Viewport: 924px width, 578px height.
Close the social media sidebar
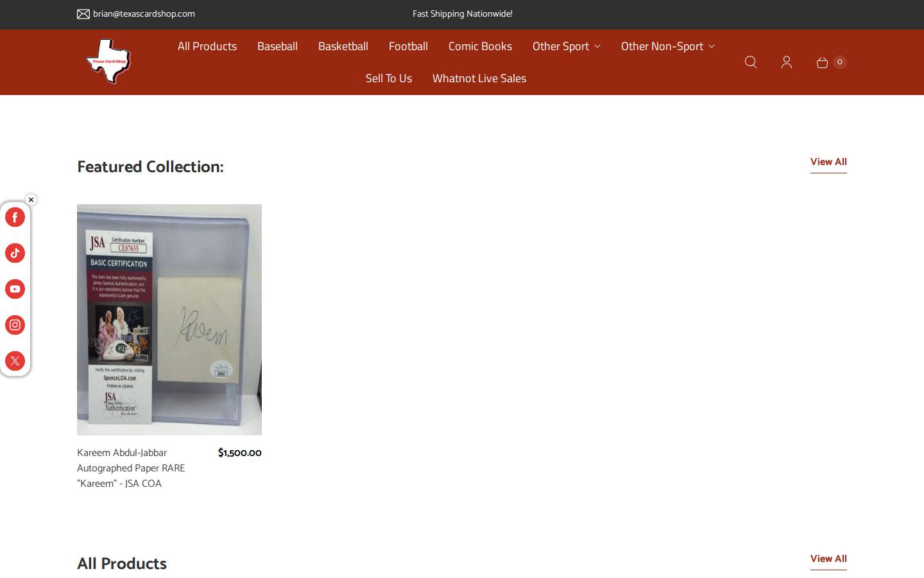(31, 200)
